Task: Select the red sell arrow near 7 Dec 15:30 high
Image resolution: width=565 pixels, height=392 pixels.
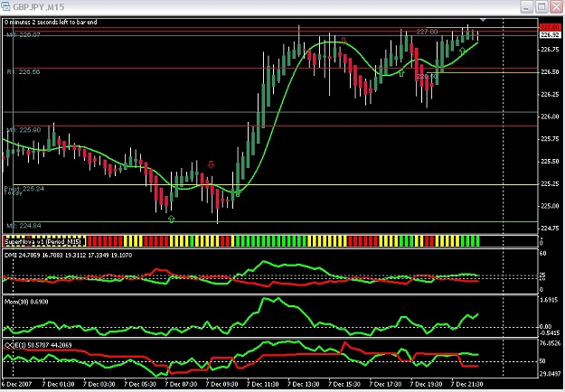Action: tap(344, 41)
